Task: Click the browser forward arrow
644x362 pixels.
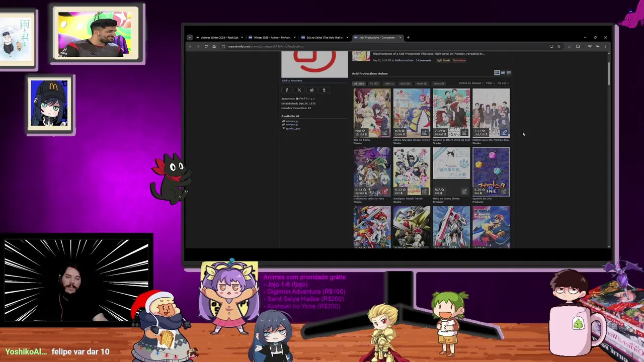Action: [x=198, y=46]
